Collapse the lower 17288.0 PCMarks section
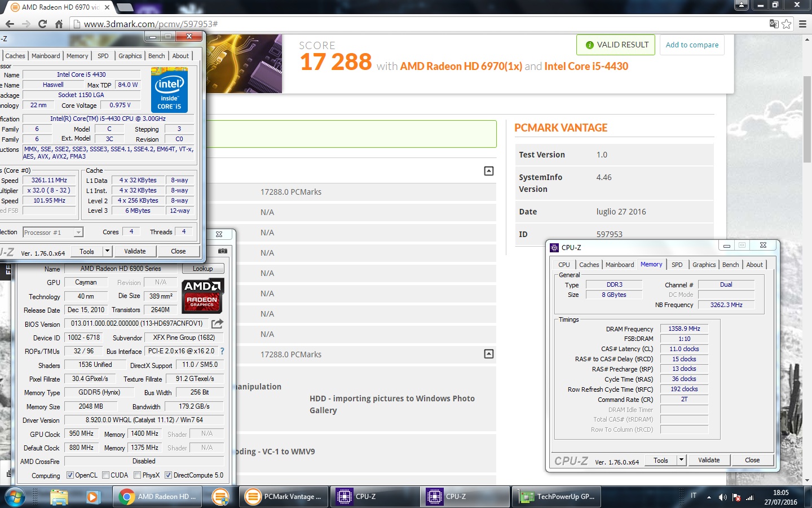The width and height of the screenshot is (812, 508). tap(489, 354)
